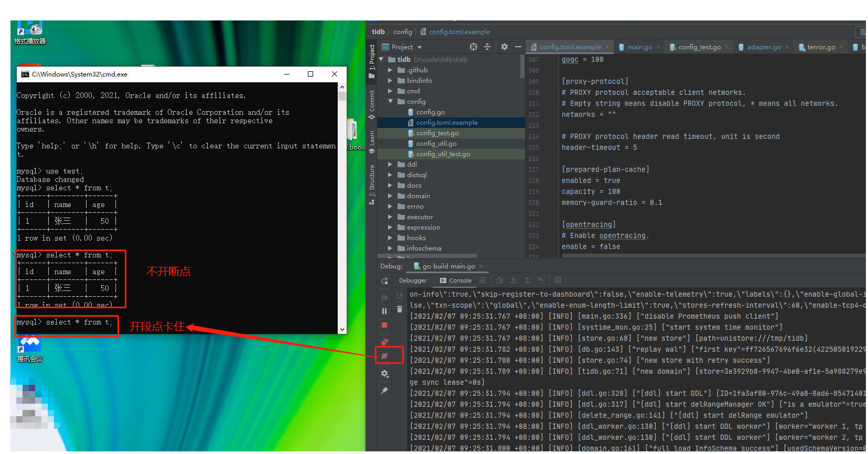The image size is (868, 454).
Task: Collapse all in Project panel
Action: pyautogui.click(x=487, y=47)
